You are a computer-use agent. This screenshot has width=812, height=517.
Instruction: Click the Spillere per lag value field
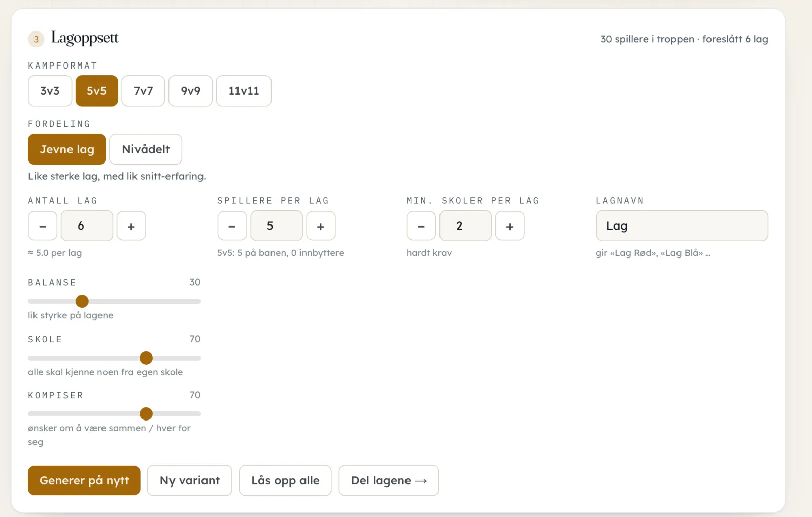pyautogui.click(x=277, y=226)
